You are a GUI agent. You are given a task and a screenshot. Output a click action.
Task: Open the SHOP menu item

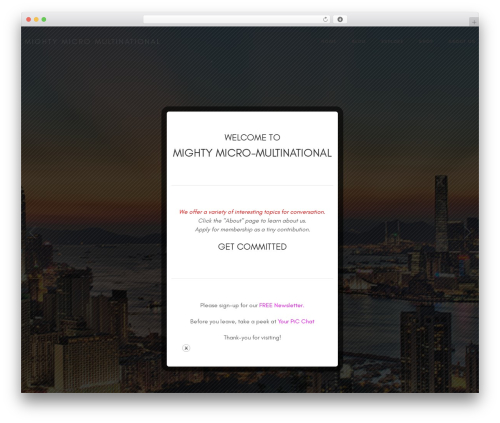(426, 41)
